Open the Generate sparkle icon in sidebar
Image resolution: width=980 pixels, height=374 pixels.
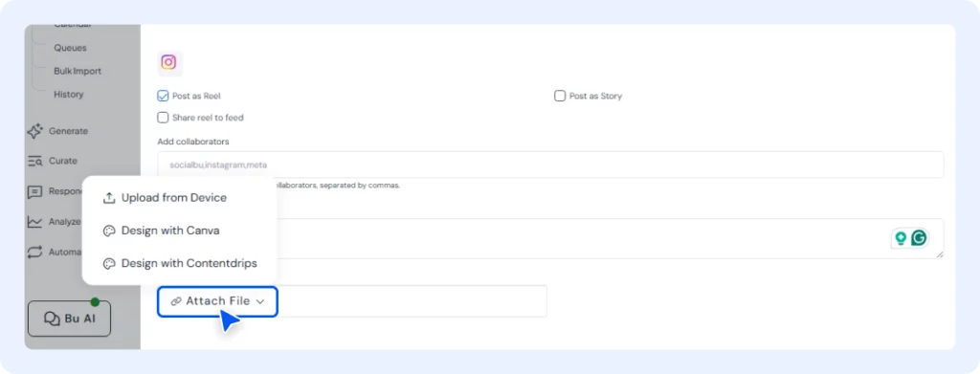pos(35,131)
